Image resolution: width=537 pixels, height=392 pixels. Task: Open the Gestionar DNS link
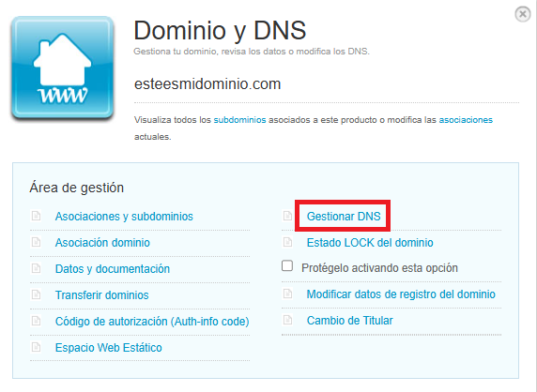344,217
